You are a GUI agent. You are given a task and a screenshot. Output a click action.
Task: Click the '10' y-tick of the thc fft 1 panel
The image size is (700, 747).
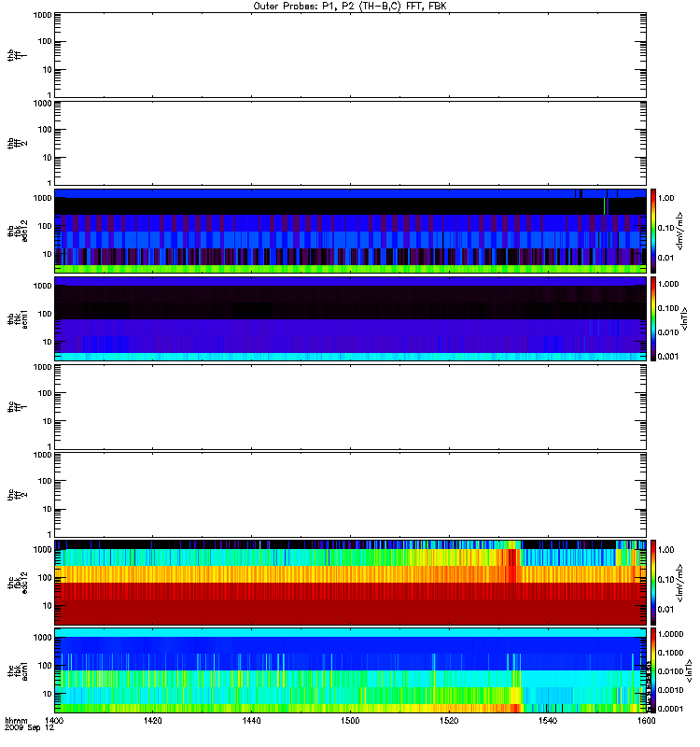click(x=48, y=421)
